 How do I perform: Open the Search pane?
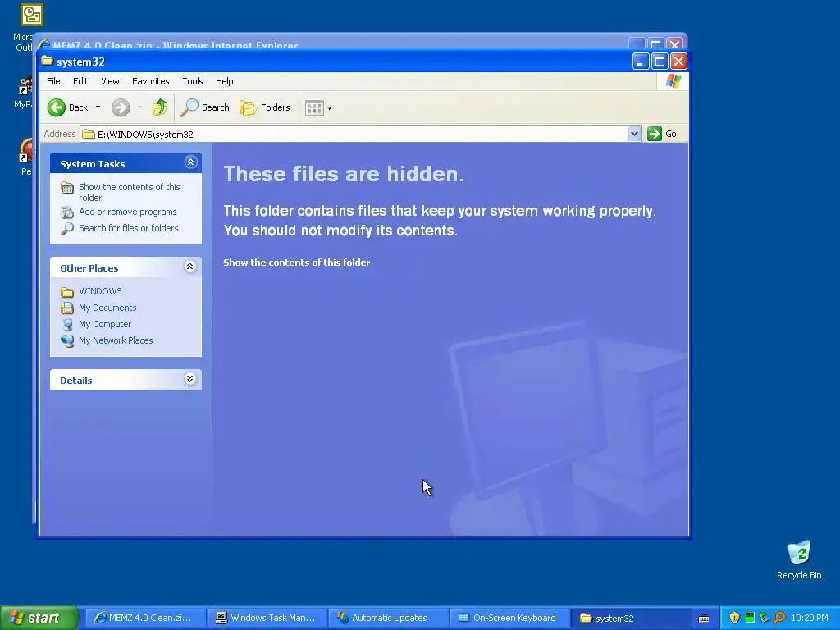(204, 107)
